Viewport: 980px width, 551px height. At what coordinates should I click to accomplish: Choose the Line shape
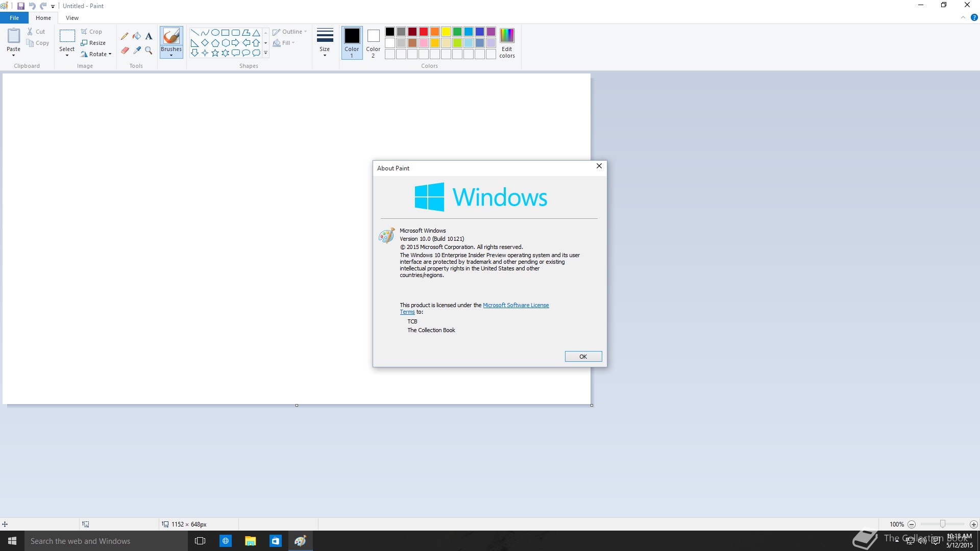coord(194,33)
